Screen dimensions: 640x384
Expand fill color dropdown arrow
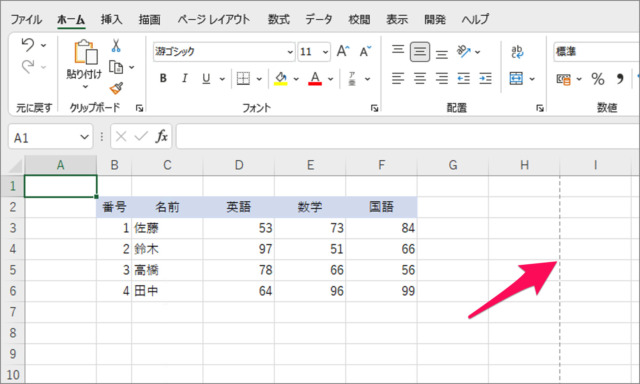tap(296, 79)
